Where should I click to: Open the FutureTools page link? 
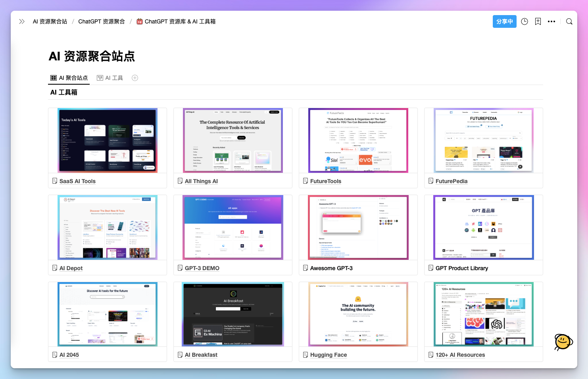[325, 181]
